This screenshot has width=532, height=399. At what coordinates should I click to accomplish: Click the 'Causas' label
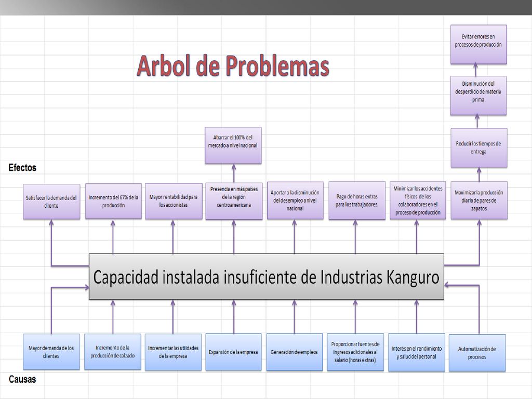pos(22,379)
